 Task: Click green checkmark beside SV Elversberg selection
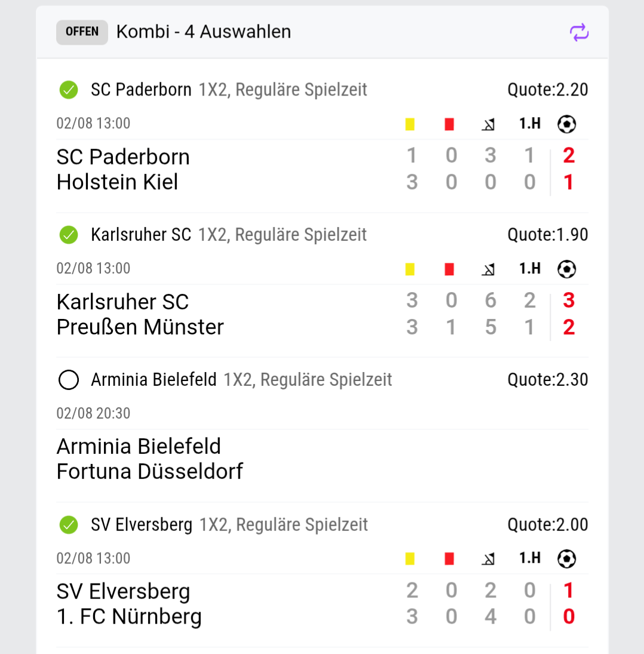(69, 525)
